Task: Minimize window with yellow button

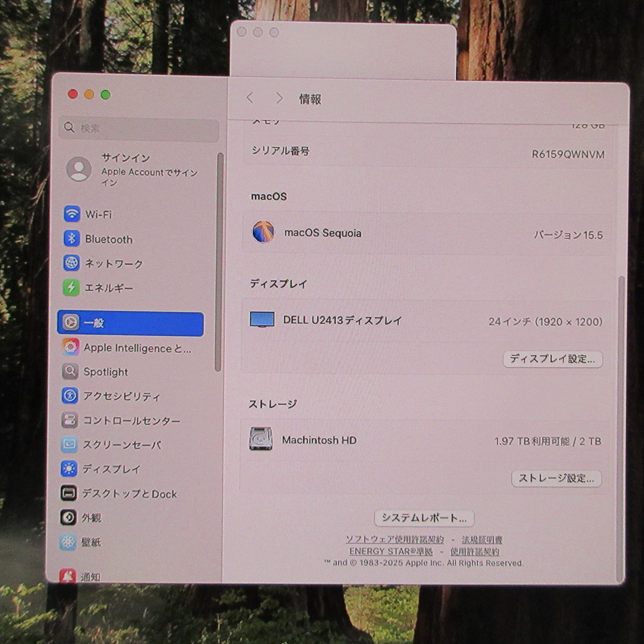Action: click(89, 95)
